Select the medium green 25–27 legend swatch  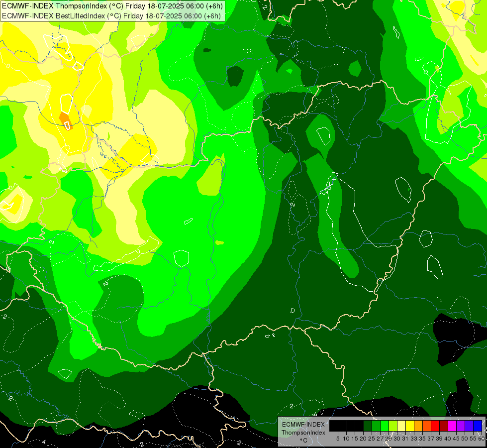(376, 426)
